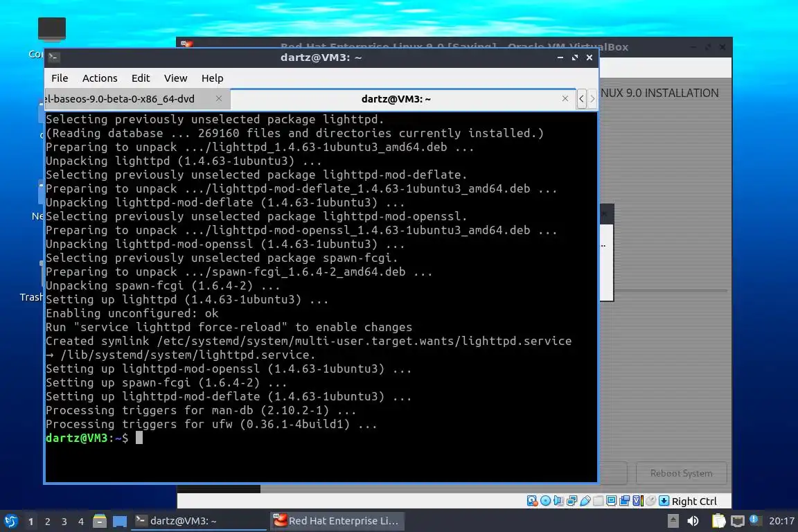Click the Right Ctrl host key label
Viewport: 798px width, 532px height.
tap(694, 502)
